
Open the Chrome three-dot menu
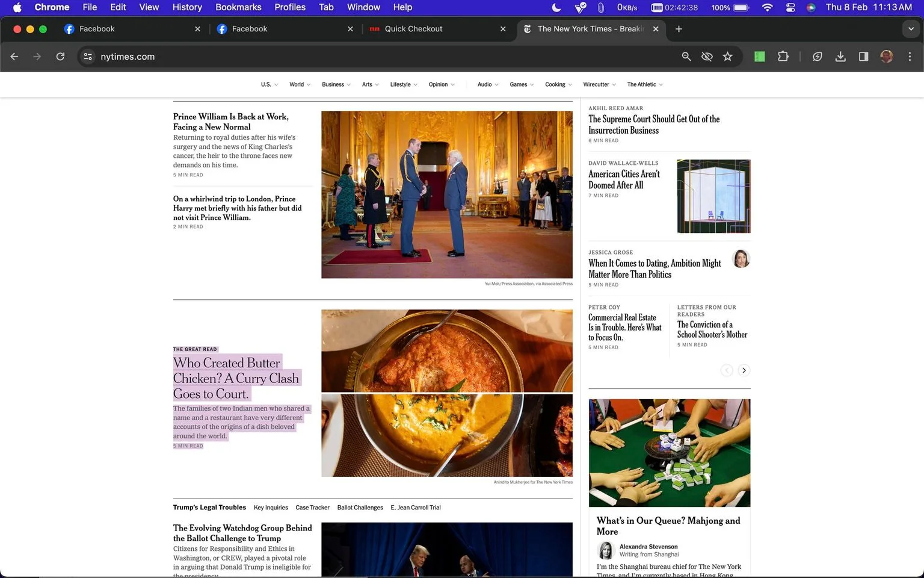click(x=910, y=57)
